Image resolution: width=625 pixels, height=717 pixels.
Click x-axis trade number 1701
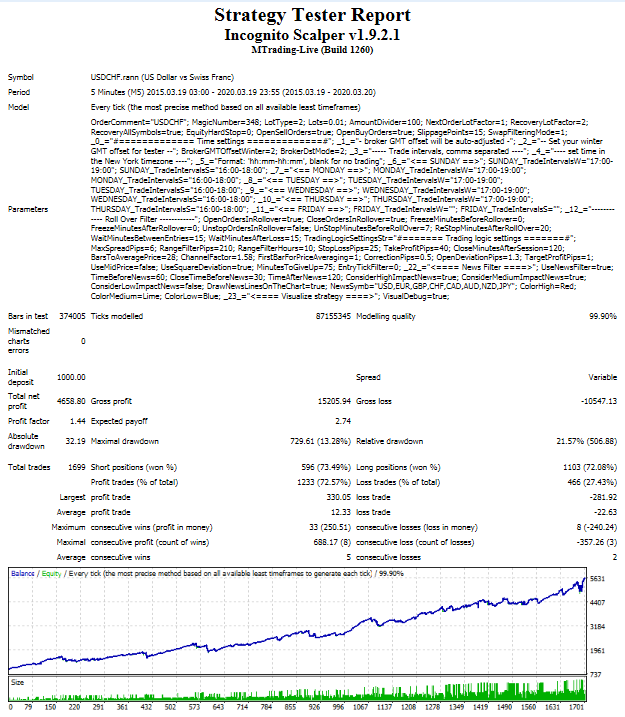pyautogui.click(x=577, y=707)
